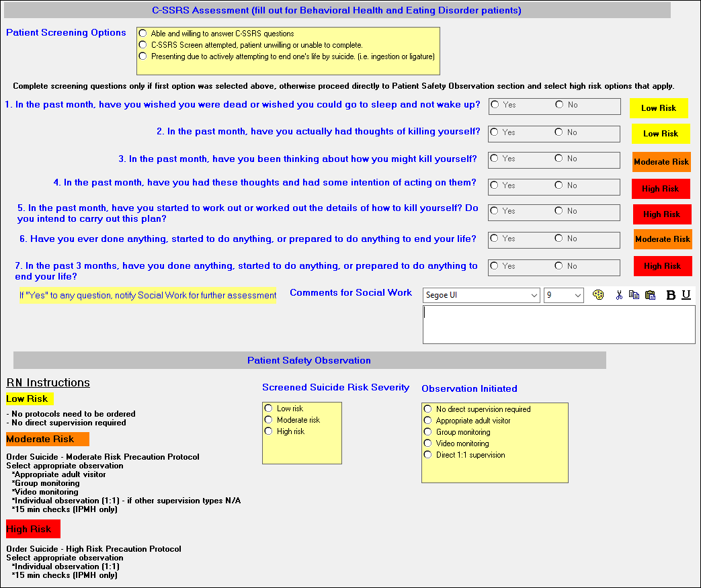The image size is (701, 588).
Task: Click the Patient Screening Options label
Action: (66, 33)
